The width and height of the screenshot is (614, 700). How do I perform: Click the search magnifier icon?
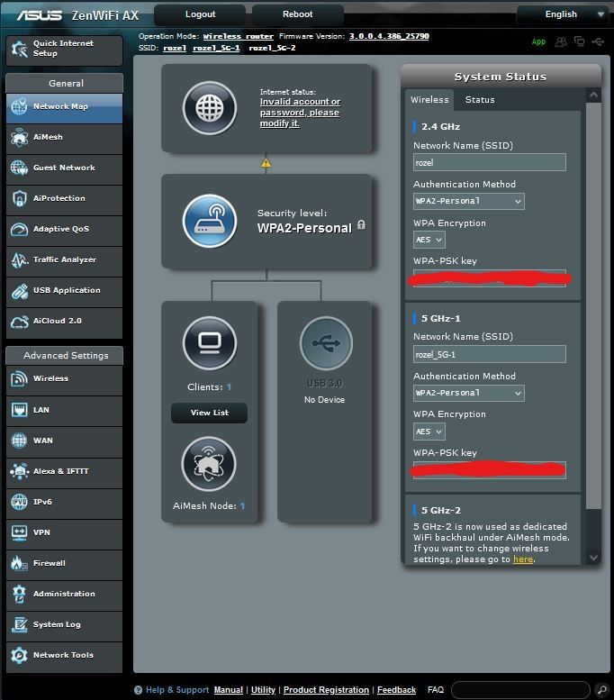[602, 690]
